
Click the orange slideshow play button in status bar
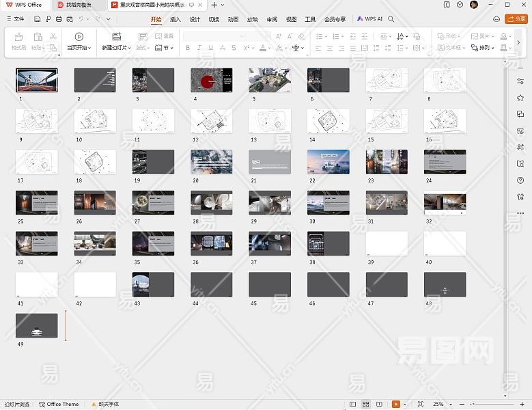[x=396, y=405]
